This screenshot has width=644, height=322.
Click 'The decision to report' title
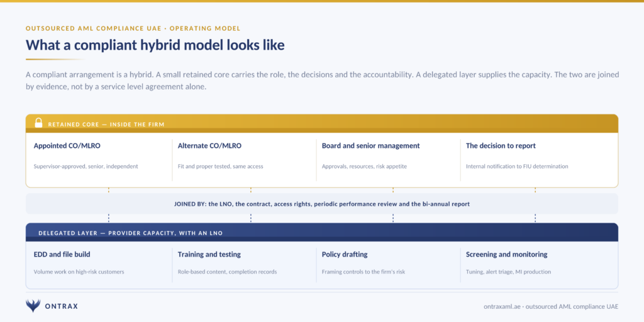click(501, 146)
